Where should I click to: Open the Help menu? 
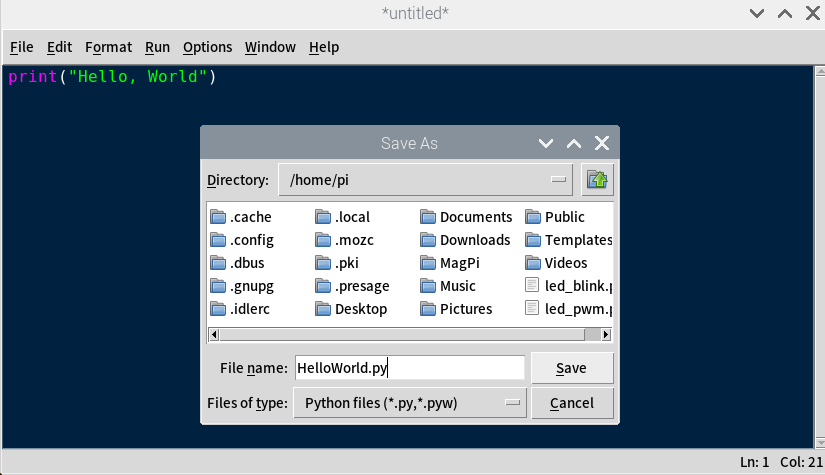324,47
